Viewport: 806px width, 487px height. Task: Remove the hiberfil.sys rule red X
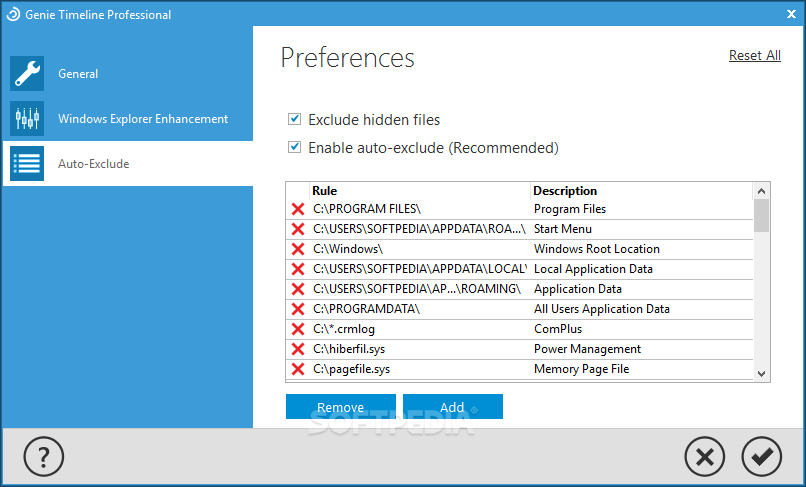298,349
